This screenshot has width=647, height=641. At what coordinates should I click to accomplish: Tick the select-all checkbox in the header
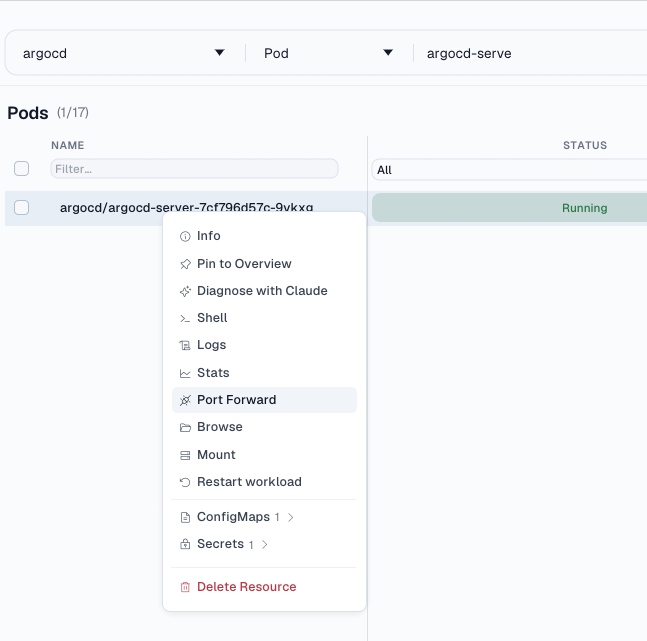click(21, 168)
